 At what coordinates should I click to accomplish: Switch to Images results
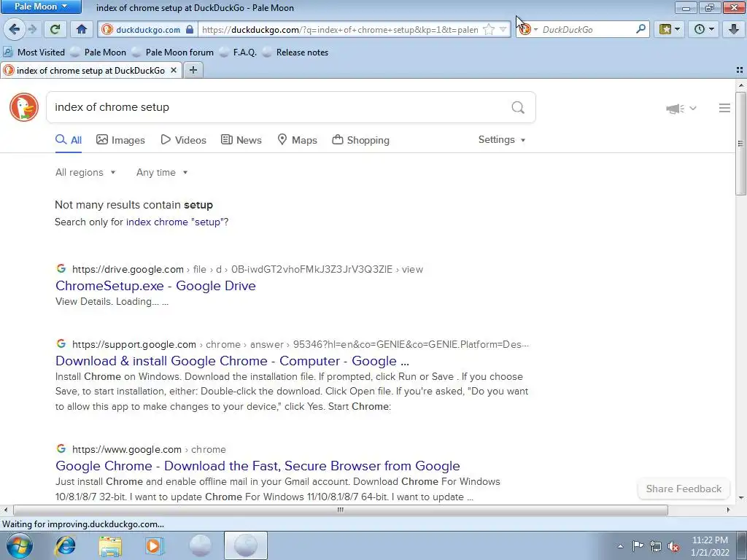[x=120, y=140]
